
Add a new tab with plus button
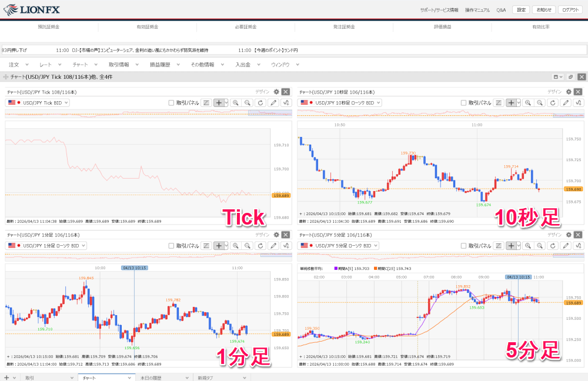6,377
